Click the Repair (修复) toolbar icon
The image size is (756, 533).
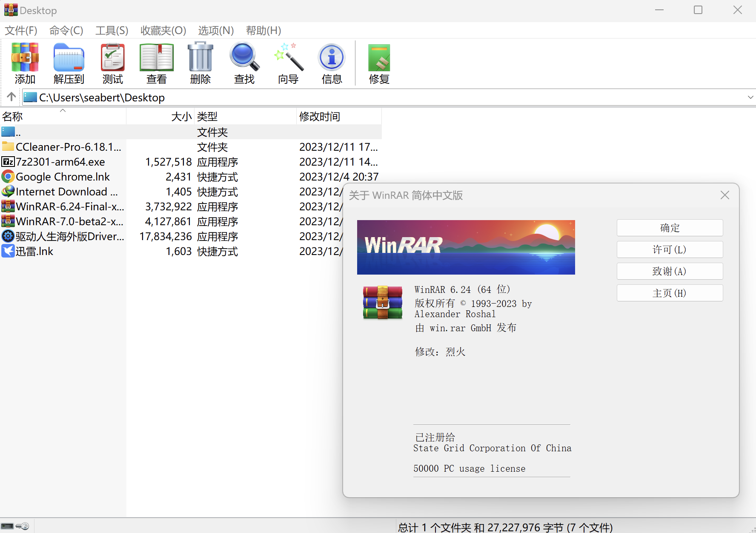coord(379,57)
